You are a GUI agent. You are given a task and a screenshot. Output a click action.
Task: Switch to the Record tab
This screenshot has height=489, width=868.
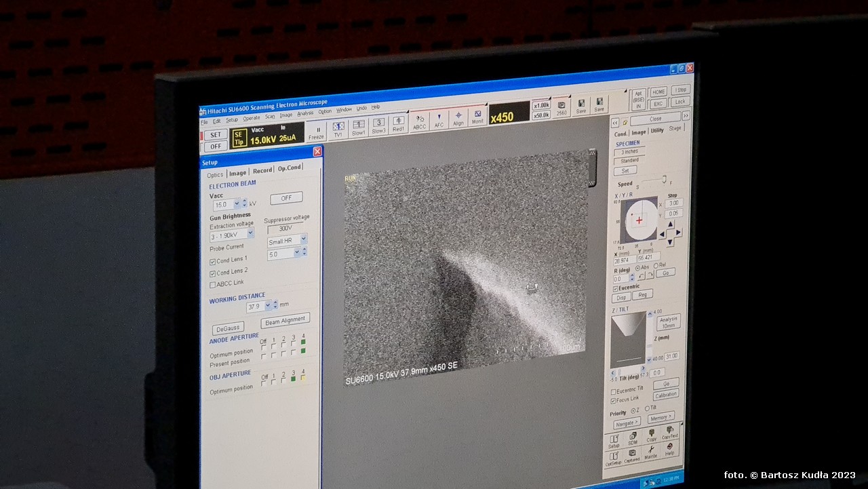tap(262, 170)
